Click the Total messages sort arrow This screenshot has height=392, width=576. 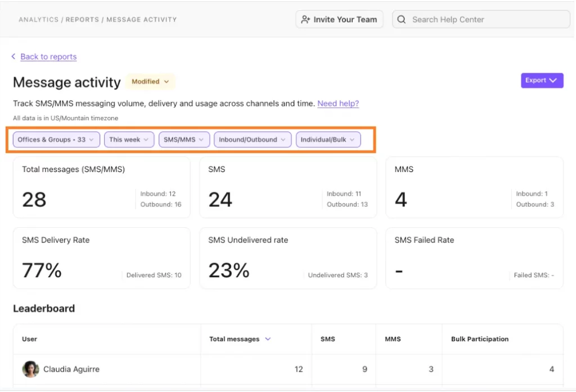[268, 339]
